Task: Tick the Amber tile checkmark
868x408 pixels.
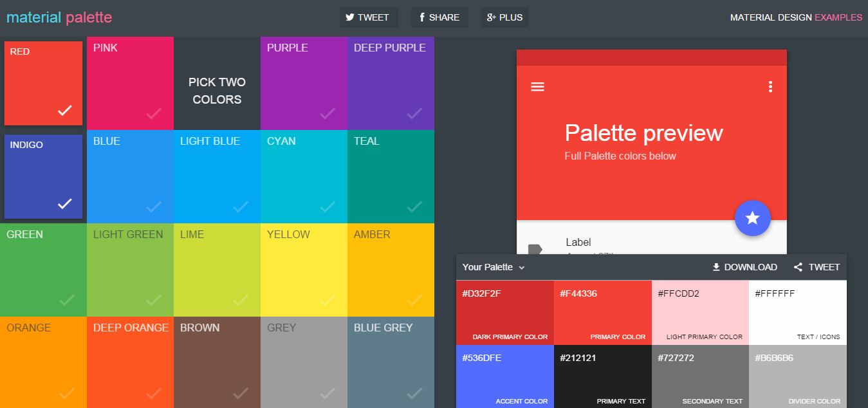Action: point(414,301)
